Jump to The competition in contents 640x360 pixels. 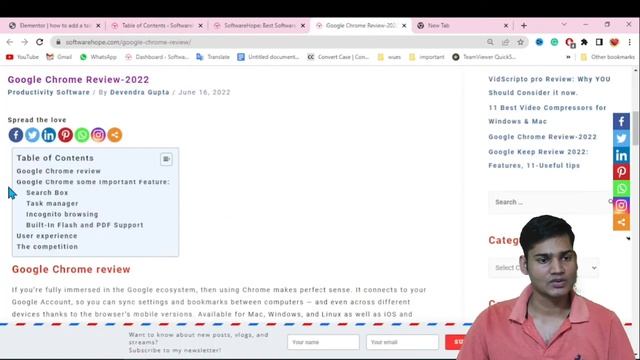pos(47,247)
